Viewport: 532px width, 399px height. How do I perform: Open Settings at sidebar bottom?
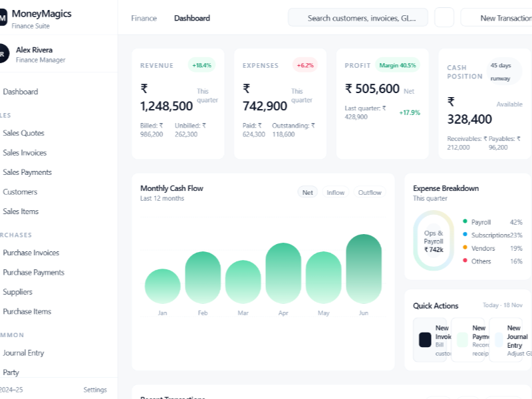pos(95,390)
